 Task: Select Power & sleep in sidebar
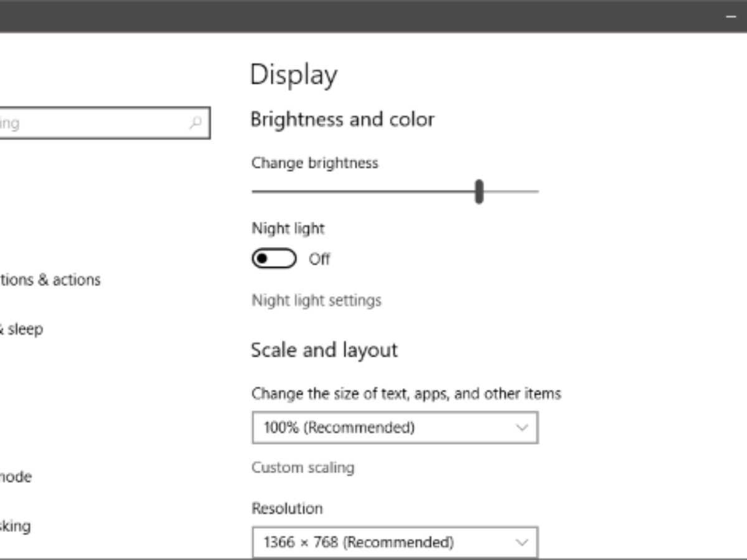click(22, 329)
